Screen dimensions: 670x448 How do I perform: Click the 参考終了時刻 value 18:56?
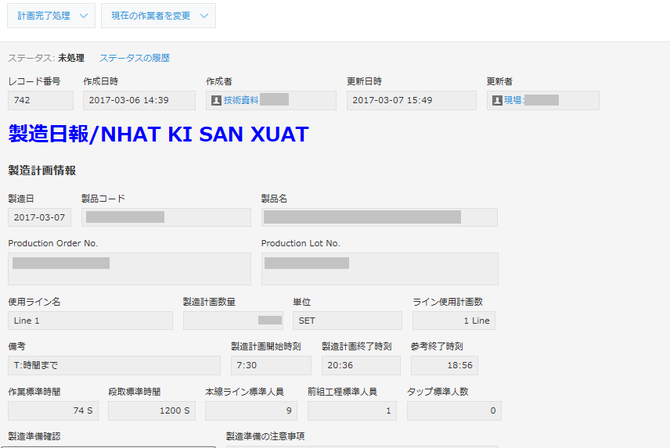452,366
